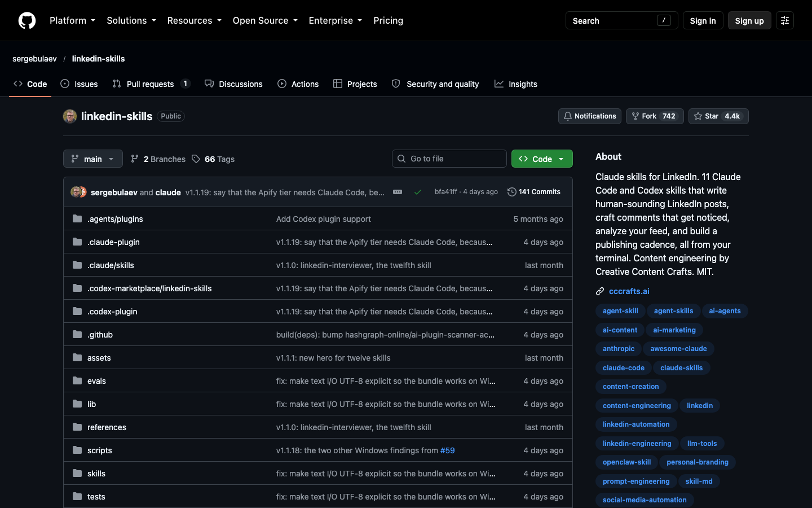The image size is (812, 508).
Task: Click the Sign up button
Action: [x=749, y=20]
